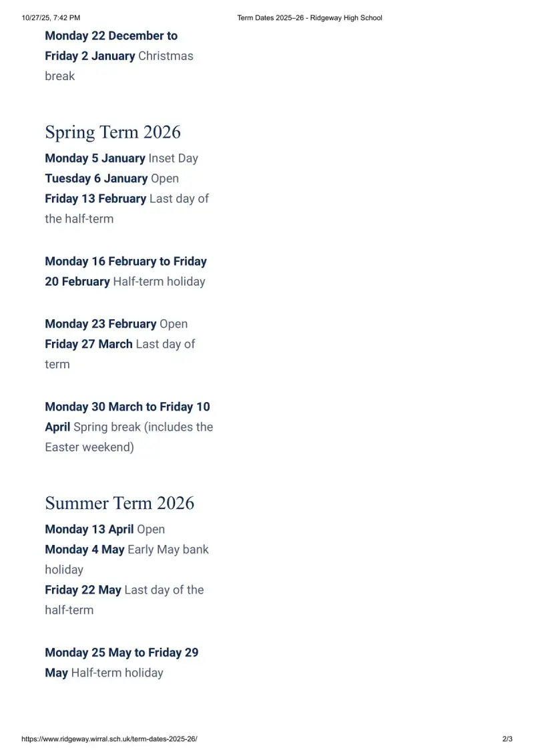The image size is (534, 756).
Task: Click the 2/3 page number
Action: point(507,739)
